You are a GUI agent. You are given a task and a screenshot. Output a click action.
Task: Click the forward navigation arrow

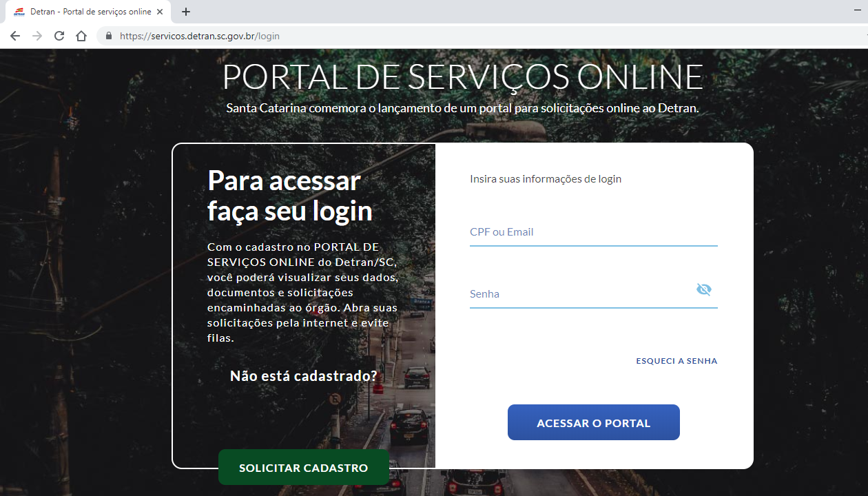point(37,35)
